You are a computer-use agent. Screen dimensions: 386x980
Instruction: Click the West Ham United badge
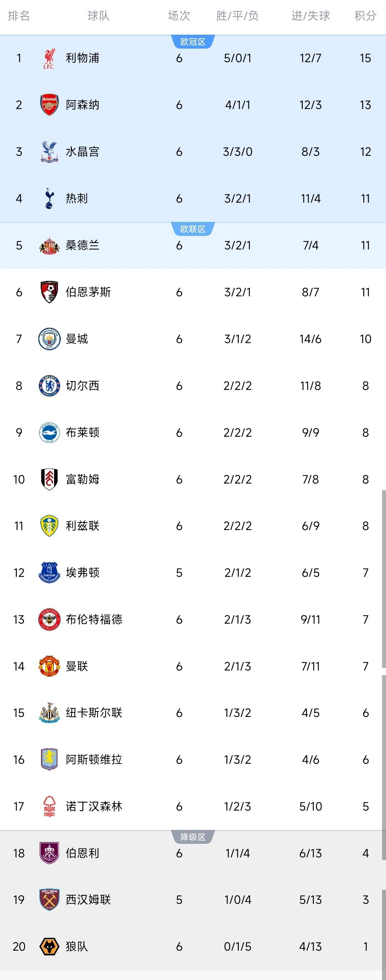point(49,900)
